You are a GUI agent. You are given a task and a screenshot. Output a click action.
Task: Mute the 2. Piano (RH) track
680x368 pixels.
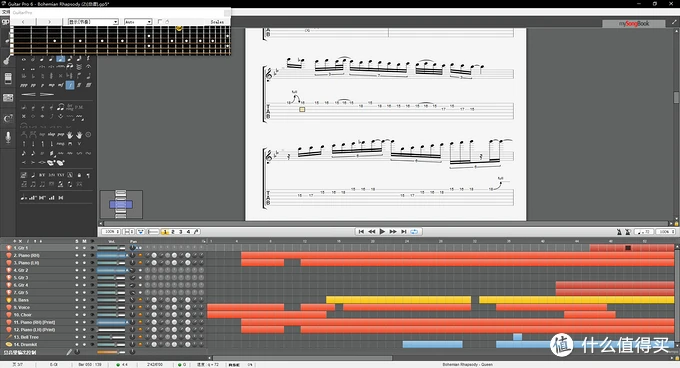84,255
